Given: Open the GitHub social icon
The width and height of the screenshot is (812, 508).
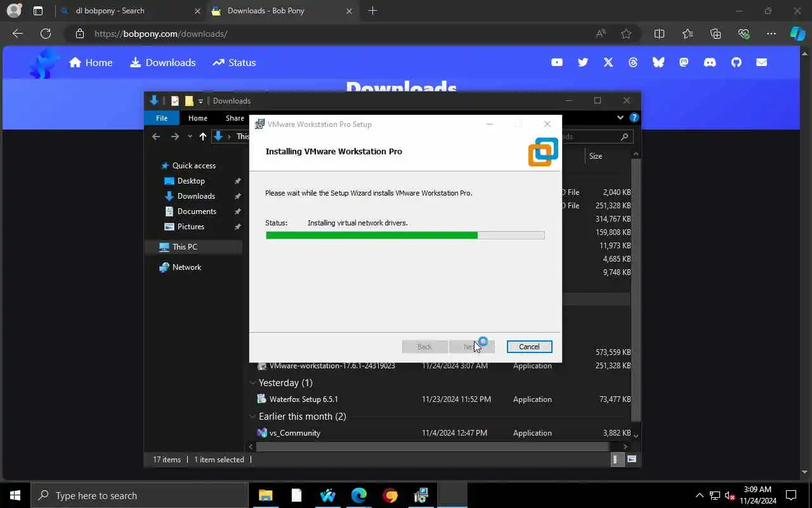Looking at the screenshot, I should [736, 62].
